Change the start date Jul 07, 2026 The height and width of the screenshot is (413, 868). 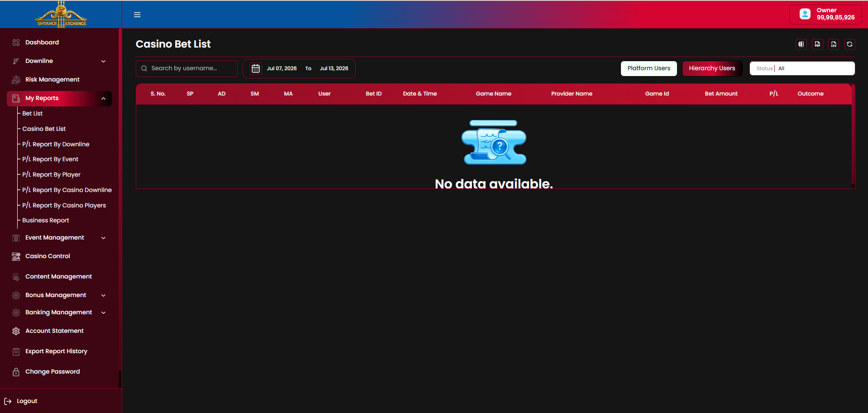click(281, 68)
